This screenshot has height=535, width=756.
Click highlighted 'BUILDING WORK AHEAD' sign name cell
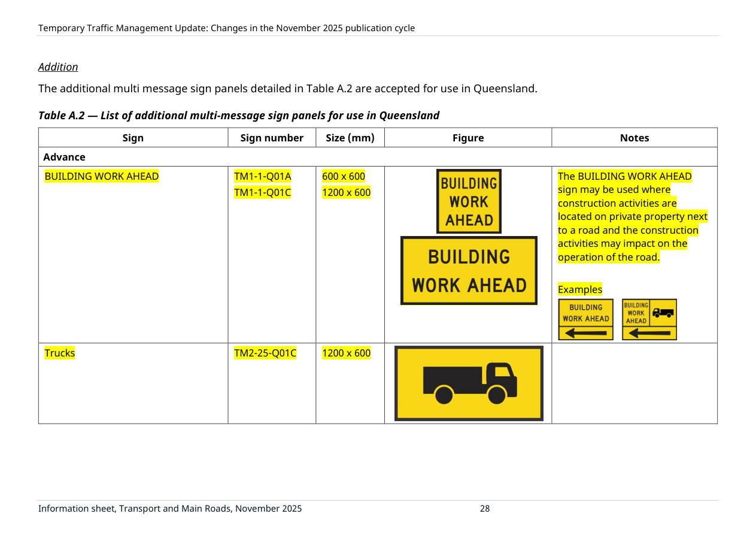tap(102, 176)
